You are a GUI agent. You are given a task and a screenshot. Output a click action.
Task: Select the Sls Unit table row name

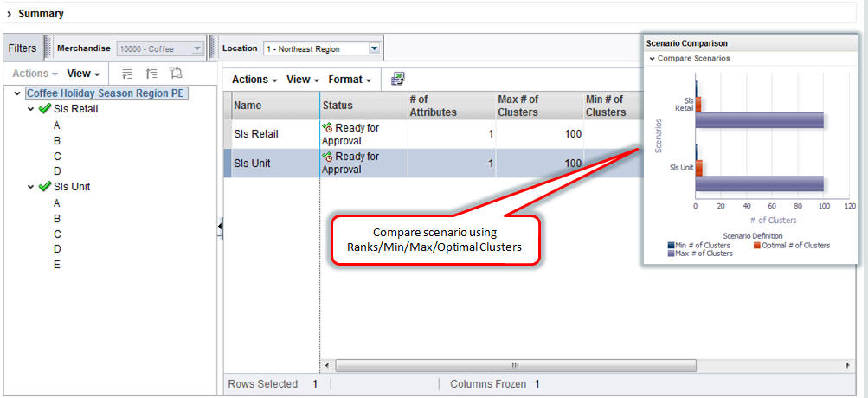pyautogui.click(x=252, y=164)
